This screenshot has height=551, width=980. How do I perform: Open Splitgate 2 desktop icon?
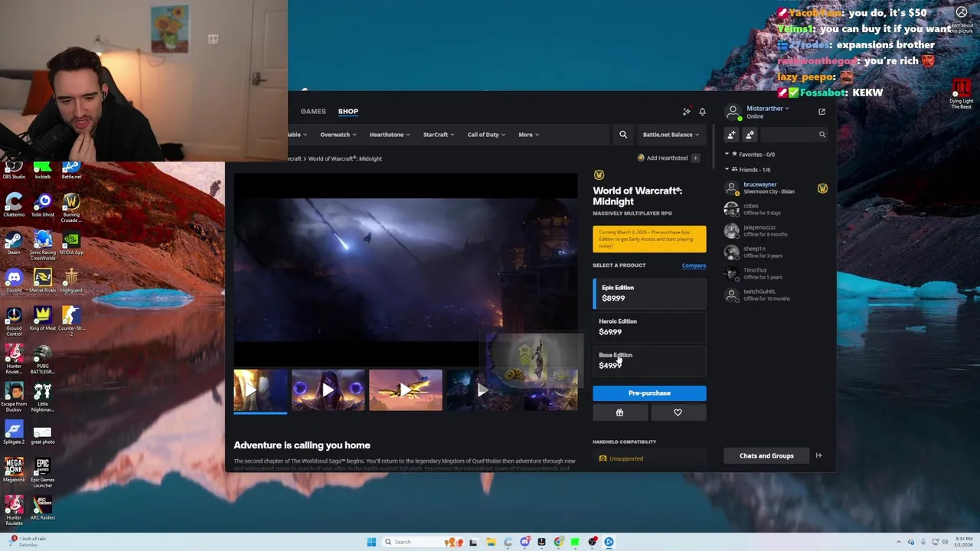point(14,434)
